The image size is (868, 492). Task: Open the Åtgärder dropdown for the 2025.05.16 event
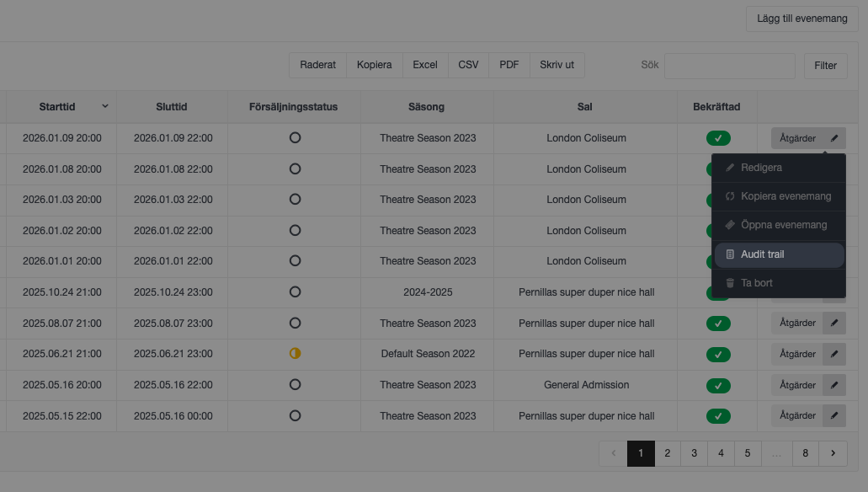tap(797, 385)
